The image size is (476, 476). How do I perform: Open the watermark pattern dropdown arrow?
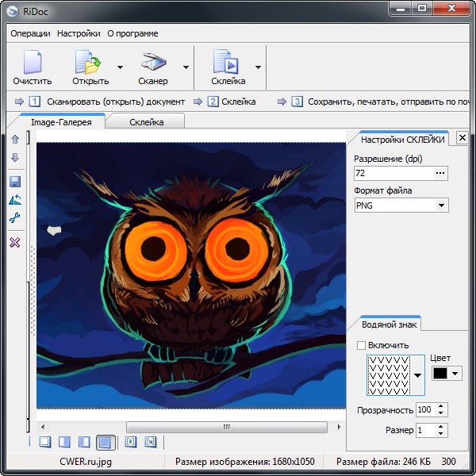click(x=417, y=374)
